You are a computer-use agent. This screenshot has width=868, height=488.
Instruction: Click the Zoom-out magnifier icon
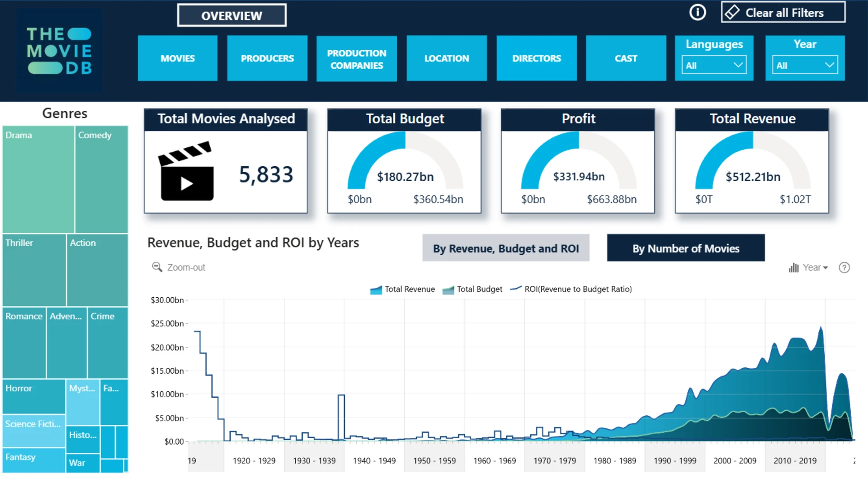157,267
